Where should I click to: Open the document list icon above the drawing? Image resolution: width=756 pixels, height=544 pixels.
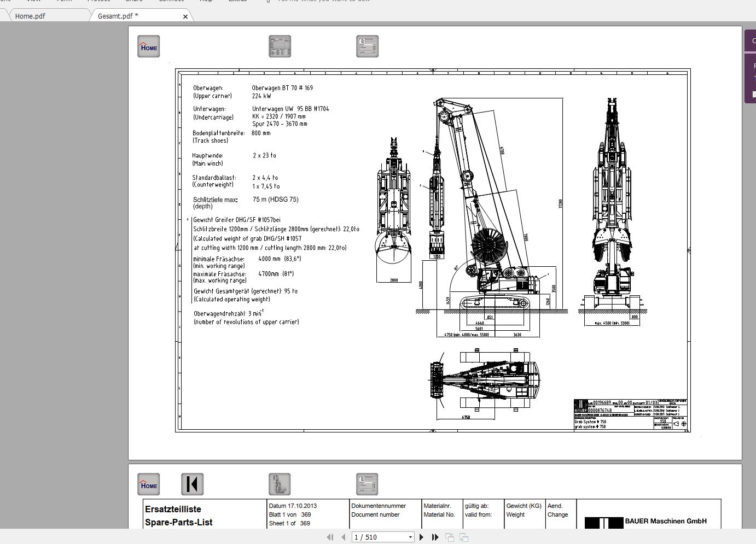[x=367, y=46]
